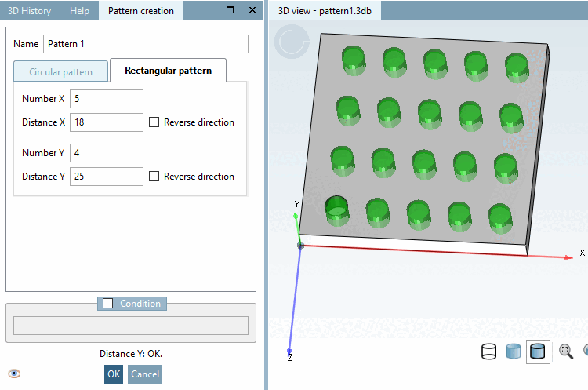Maximize the Pattern creation panel
Screen dimensions: 588x390
click(230, 10)
